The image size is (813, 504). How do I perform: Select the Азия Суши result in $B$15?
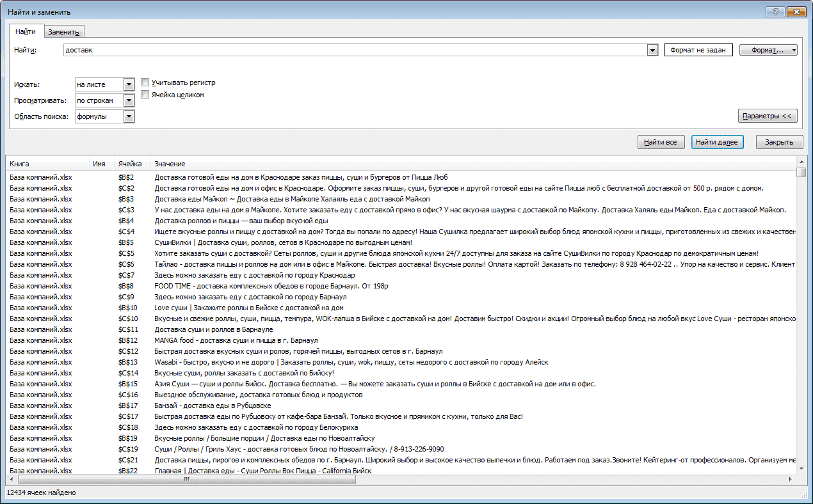pos(401,384)
